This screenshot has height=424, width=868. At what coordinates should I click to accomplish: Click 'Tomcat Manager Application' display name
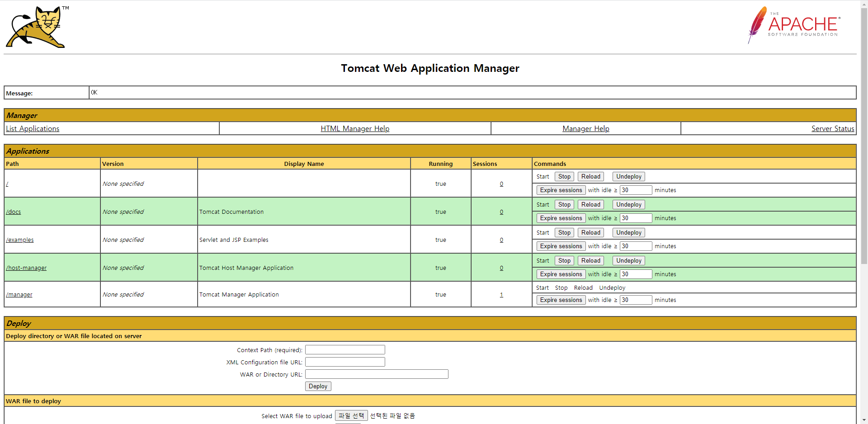(x=239, y=295)
